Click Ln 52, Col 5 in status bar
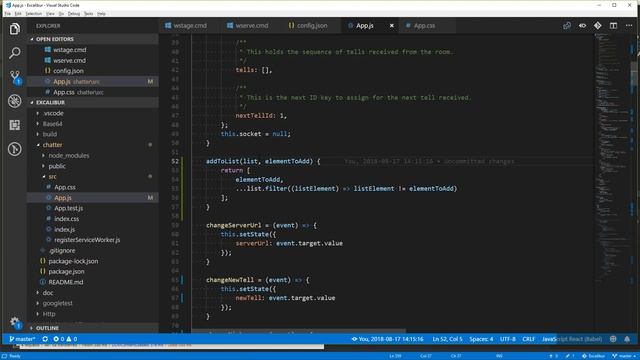 click(x=447, y=339)
